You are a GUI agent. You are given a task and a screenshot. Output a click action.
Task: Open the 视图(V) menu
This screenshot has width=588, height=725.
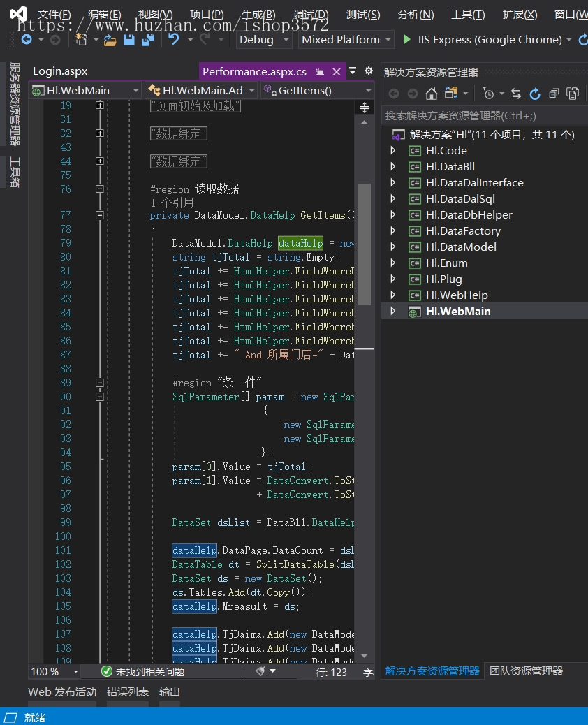tap(155, 15)
